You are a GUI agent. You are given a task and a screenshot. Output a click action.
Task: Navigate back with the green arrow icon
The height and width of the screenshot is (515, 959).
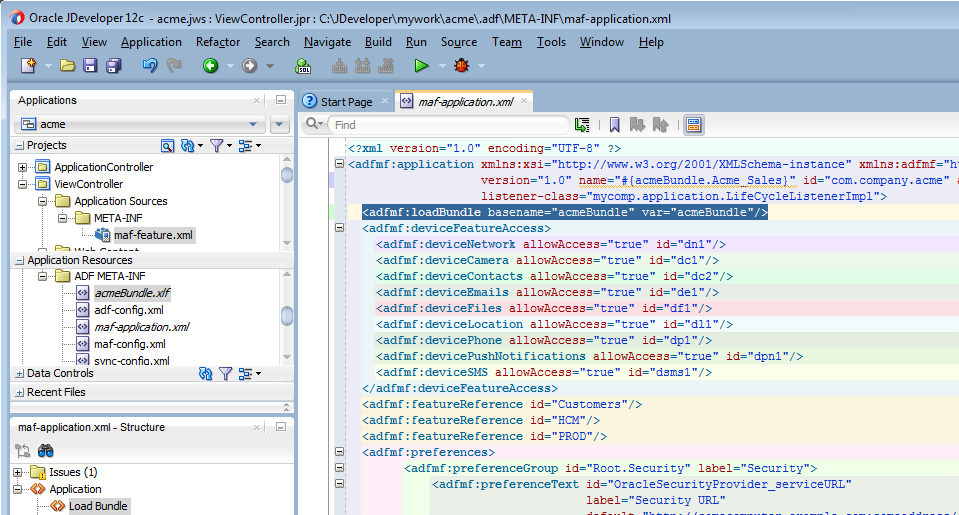(210, 65)
